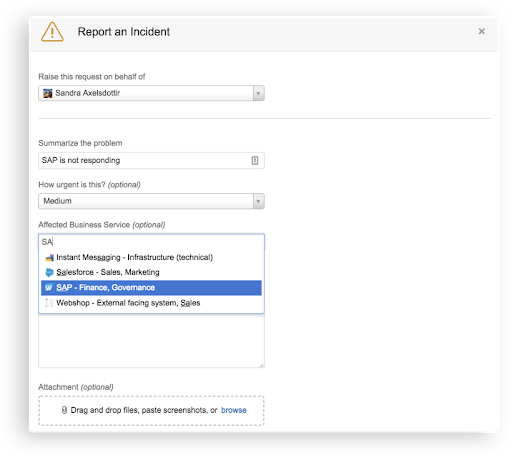This screenshot has width=512, height=458.
Task: Click the Instant Messaging service icon
Action: point(49,258)
